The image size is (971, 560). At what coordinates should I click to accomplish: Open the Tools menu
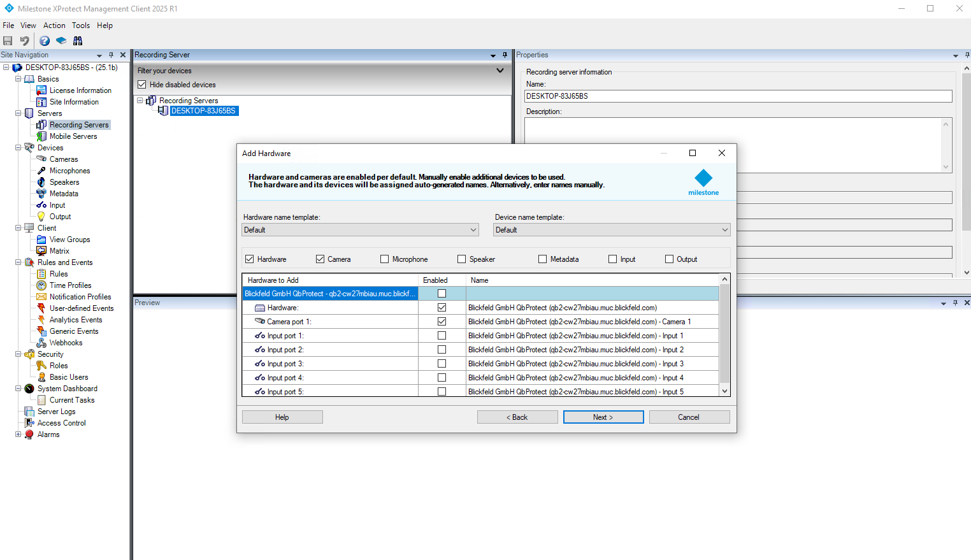point(81,25)
